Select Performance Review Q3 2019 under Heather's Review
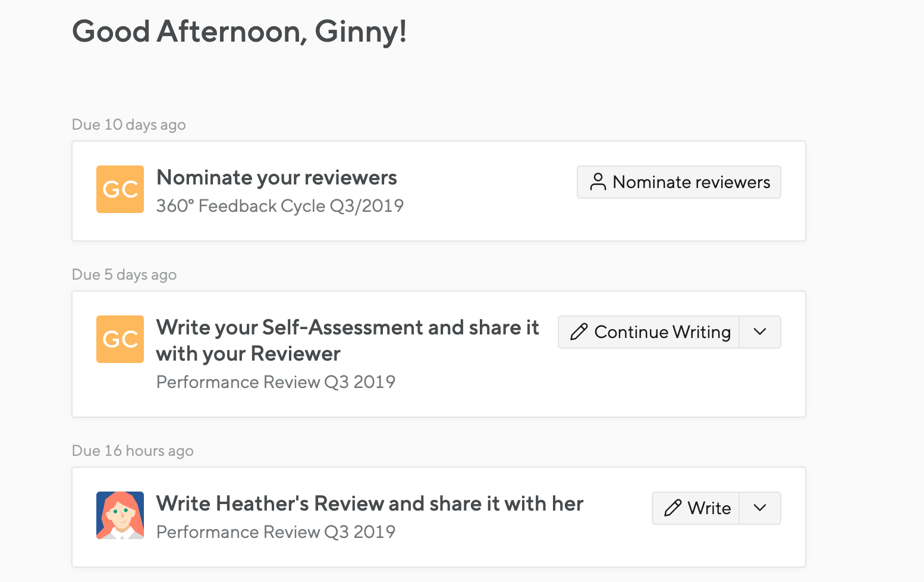This screenshot has width=924, height=582. click(276, 532)
